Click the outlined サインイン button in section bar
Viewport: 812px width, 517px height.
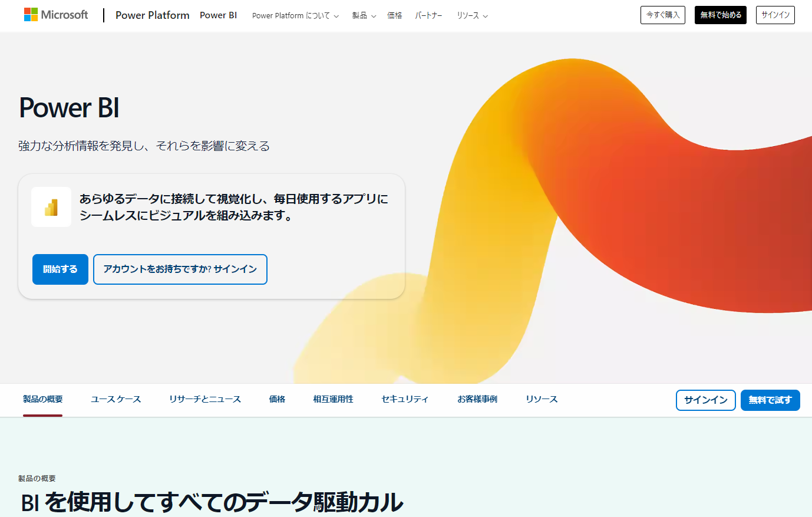pyautogui.click(x=706, y=400)
